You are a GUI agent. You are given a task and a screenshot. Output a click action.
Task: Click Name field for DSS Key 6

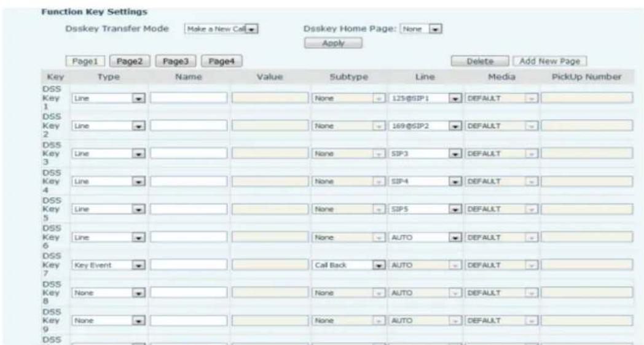[x=189, y=237]
